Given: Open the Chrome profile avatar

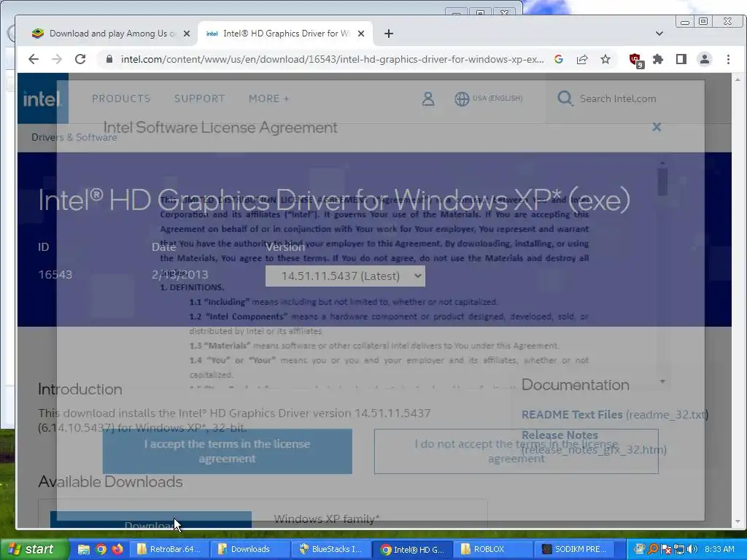Looking at the screenshot, I should pyautogui.click(x=705, y=59).
